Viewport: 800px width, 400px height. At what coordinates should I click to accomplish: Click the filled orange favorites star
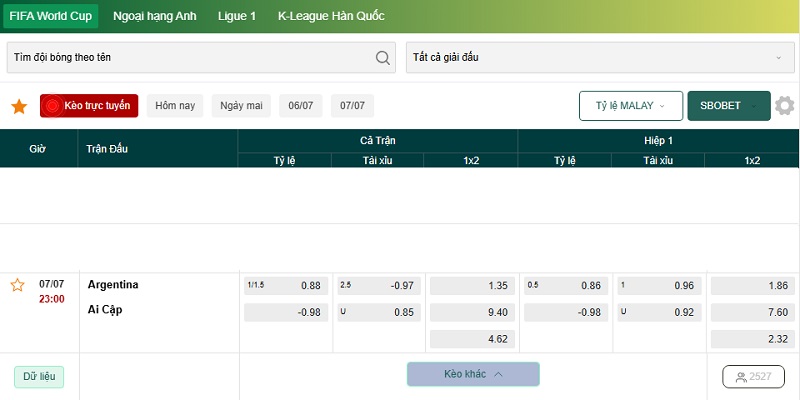coord(19,107)
